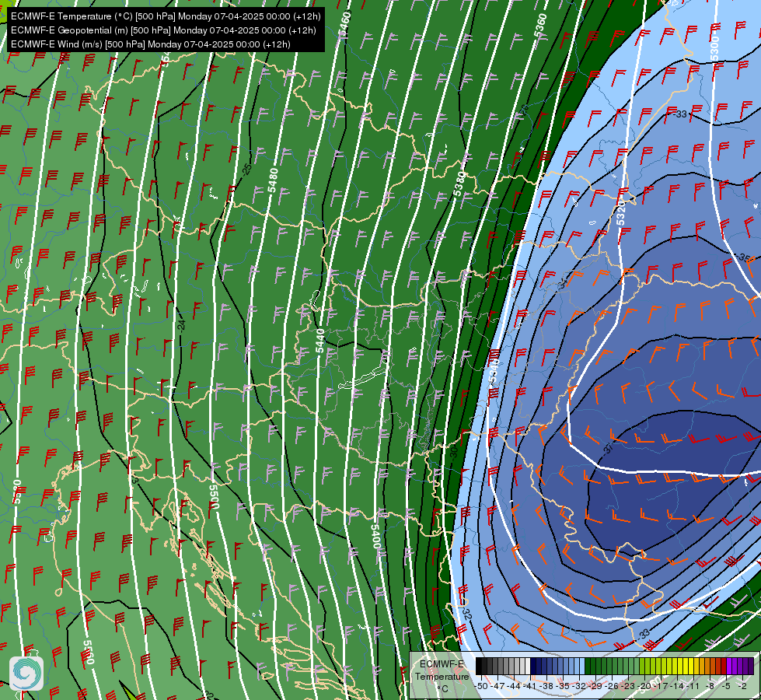The height and width of the screenshot is (700, 761).
Task: Click the 5460 geopotential contour label
Action: point(344,25)
